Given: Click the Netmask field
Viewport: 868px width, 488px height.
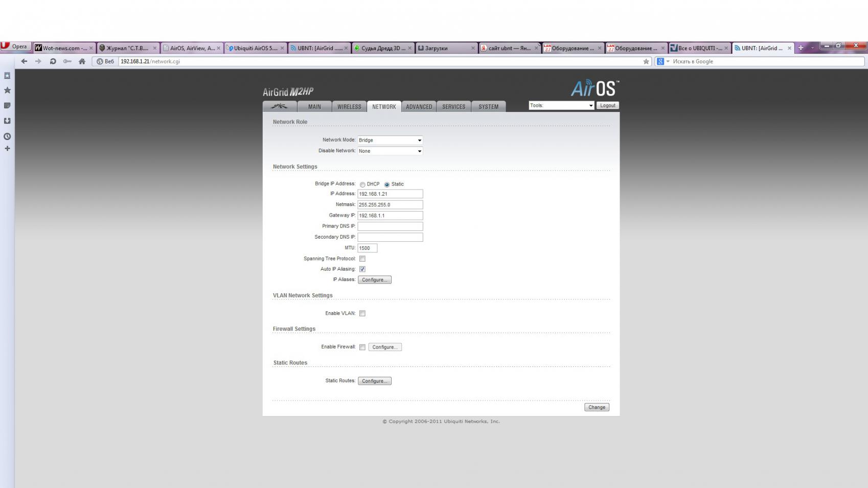Looking at the screenshot, I should point(390,204).
